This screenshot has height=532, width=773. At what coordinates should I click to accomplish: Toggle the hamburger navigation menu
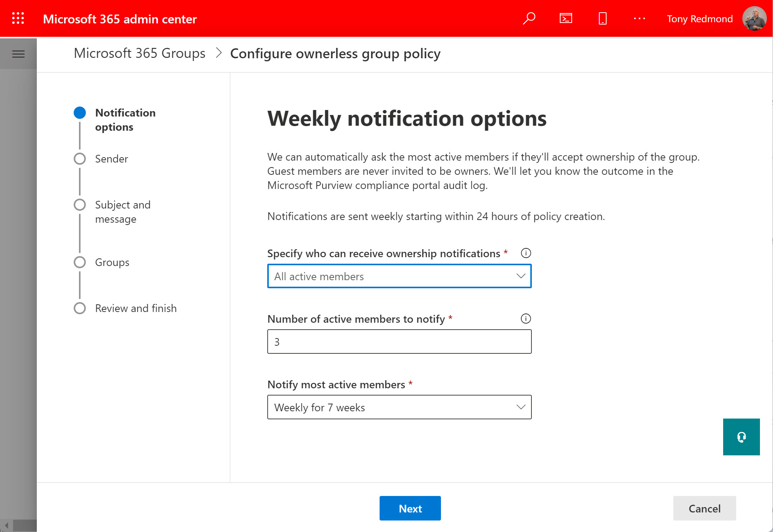(x=18, y=54)
